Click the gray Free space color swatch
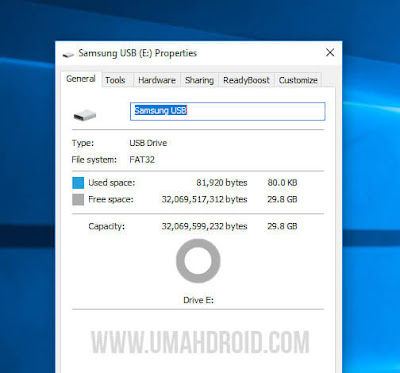Image resolution: width=400 pixels, height=373 pixels. (x=78, y=200)
